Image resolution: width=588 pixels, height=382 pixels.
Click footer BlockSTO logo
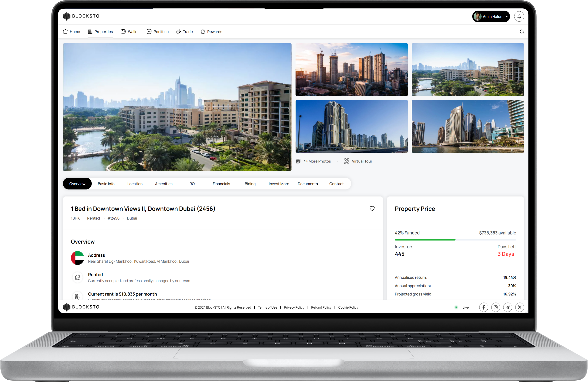tap(81, 307)
